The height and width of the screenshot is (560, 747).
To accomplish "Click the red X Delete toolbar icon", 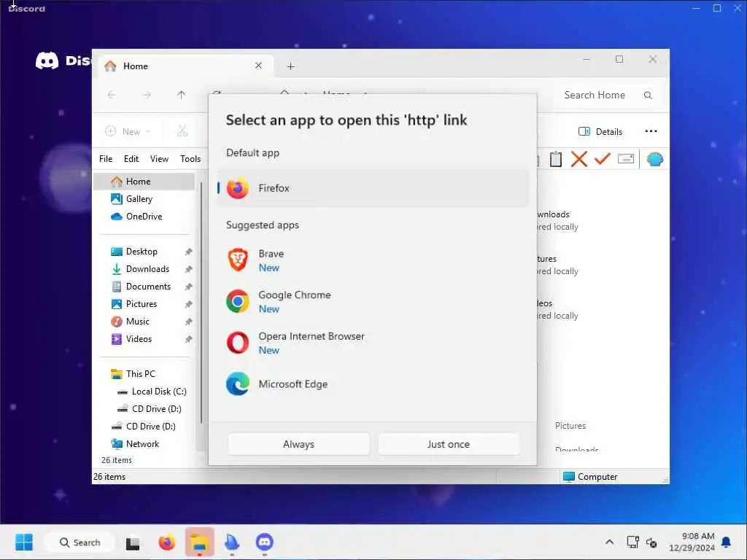I will point(578,159).
